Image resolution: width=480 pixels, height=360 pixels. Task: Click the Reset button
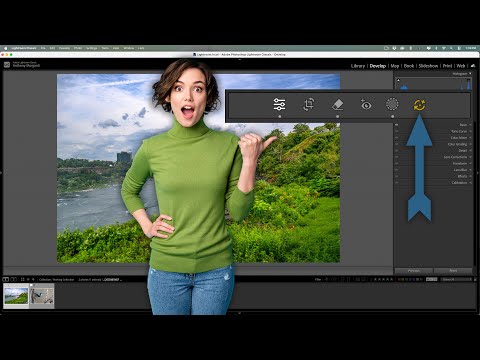(x=453, y=271)
